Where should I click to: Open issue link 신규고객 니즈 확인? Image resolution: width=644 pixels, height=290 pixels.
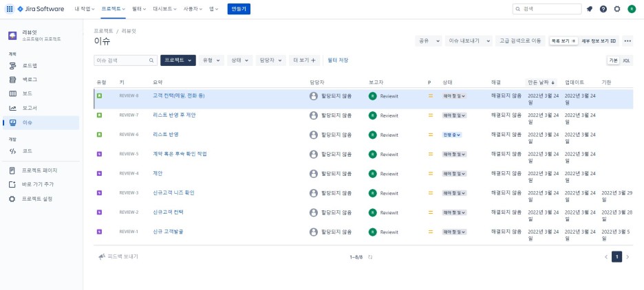(173, 192)
